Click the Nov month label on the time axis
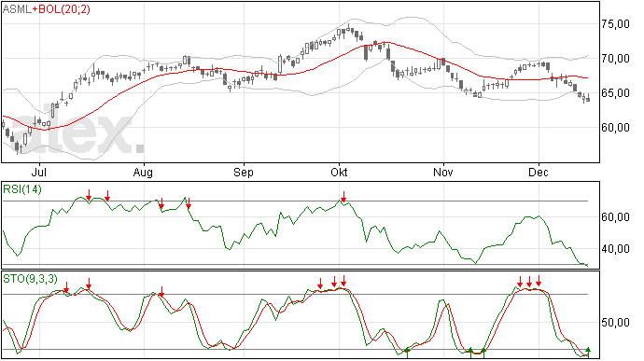 coord(443,172)
